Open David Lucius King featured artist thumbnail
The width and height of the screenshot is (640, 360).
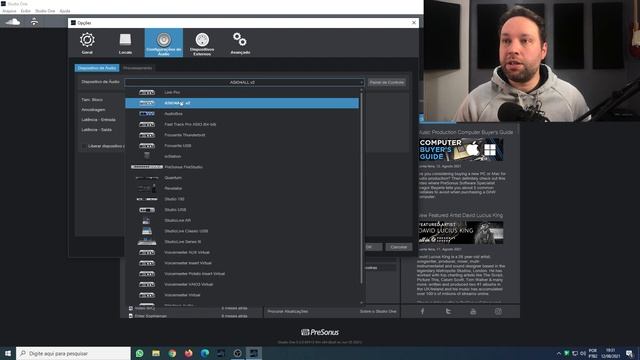tap(461, 232)
